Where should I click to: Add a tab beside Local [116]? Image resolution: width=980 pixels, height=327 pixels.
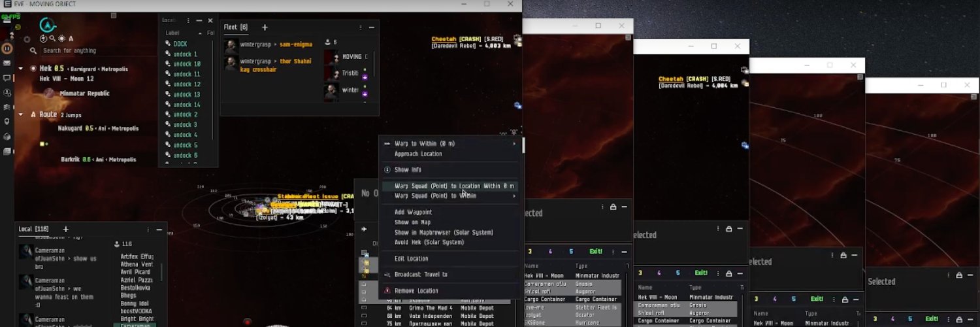pos(65,229)
